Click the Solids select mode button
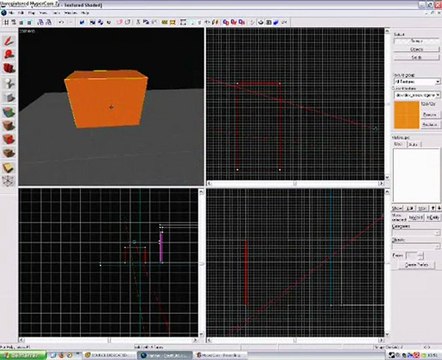This screenshot has width=442, height=360. point(417,58)
